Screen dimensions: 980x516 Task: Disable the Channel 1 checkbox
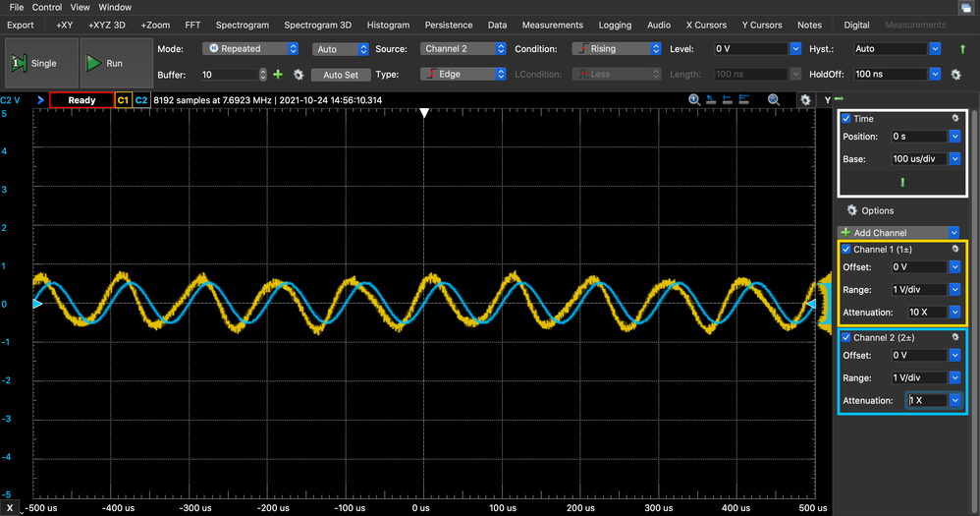pyautogui.click(x=846, y=250)
